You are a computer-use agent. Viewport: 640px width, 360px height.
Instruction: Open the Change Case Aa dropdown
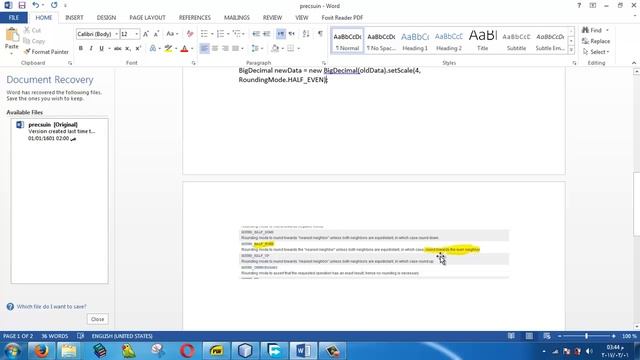tap(172, 34)
